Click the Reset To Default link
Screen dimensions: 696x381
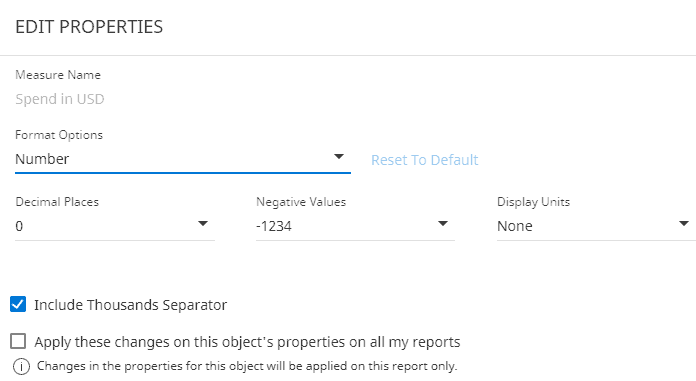pyautogui.click(x=425, y=160)
